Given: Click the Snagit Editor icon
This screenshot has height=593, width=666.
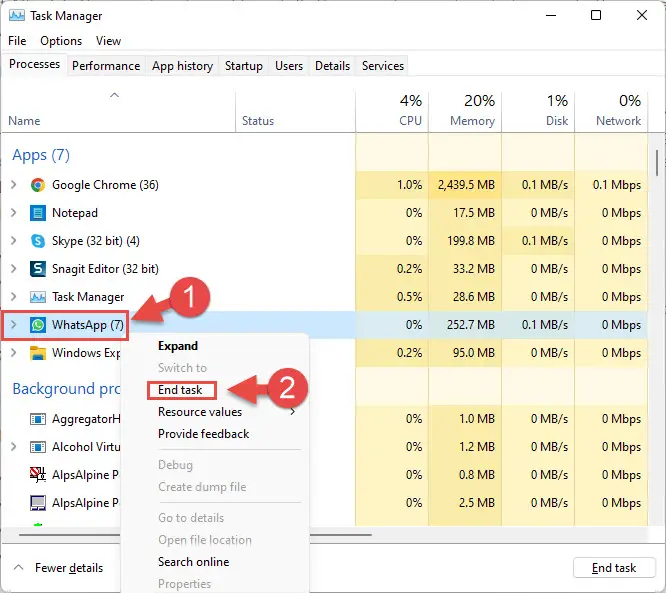Looking at the screenshot, I should pyautogui.click(x=38, y=269).
